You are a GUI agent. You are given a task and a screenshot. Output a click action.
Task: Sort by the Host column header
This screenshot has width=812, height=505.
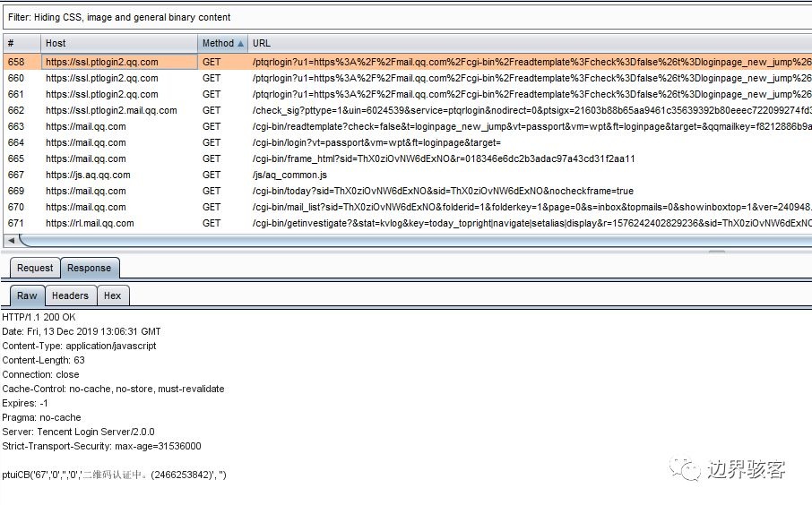tap(119, 44)
